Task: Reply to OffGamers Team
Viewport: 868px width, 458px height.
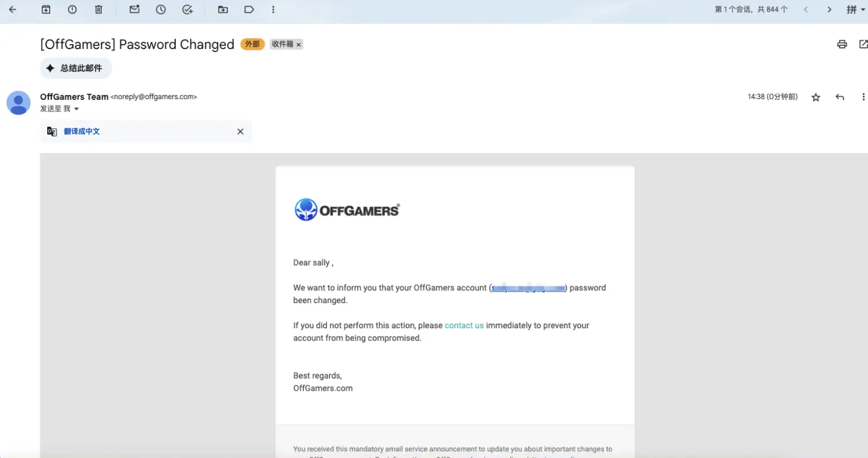Action: pyautogui.click(x=840, y=97)
